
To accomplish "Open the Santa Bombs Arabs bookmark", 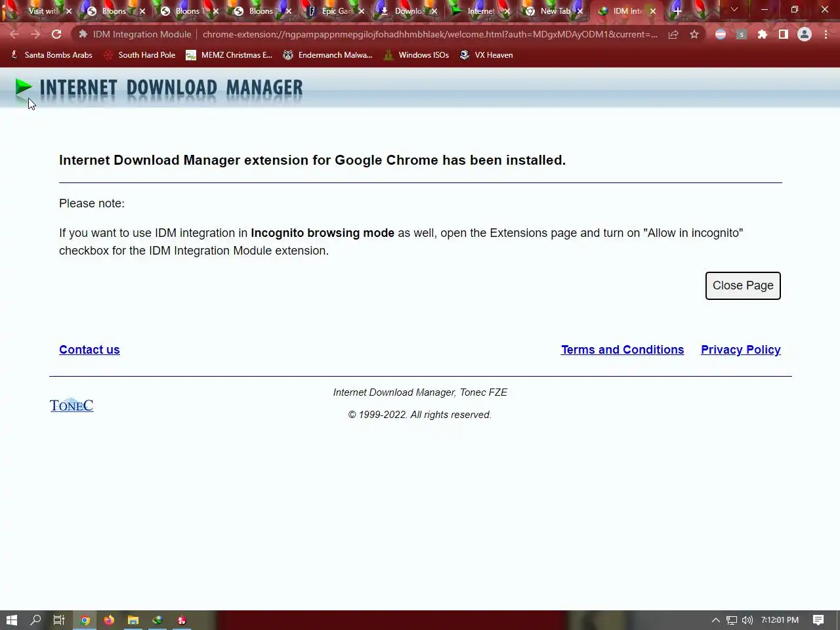I will click(x=51, y=55).
